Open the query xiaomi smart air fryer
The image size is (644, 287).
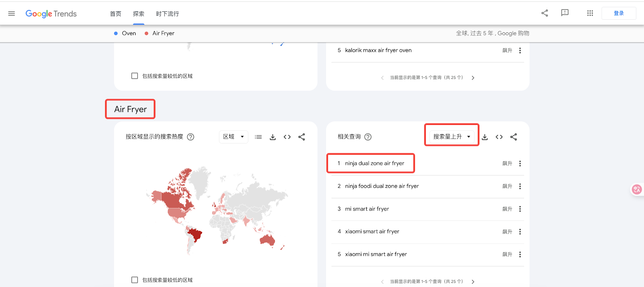(x=372, y=232)
